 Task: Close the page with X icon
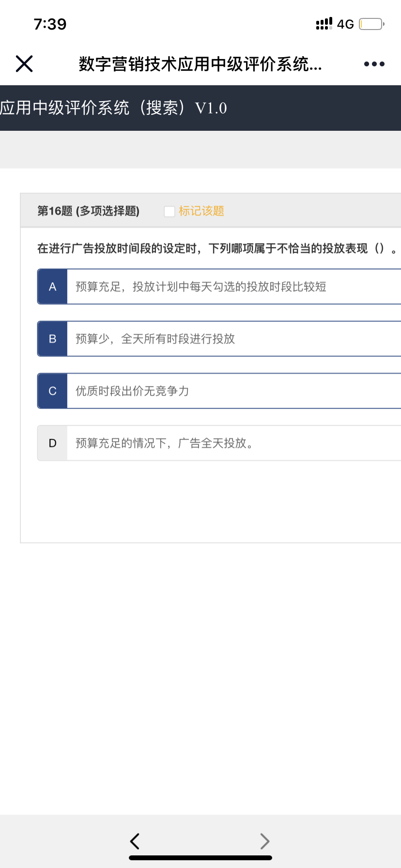click(24, 63)
